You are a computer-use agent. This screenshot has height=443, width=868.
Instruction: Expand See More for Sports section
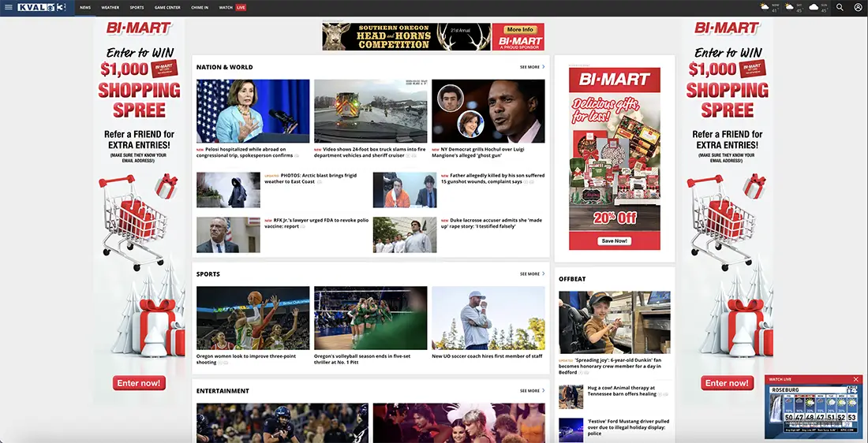(x=532, y=274)
